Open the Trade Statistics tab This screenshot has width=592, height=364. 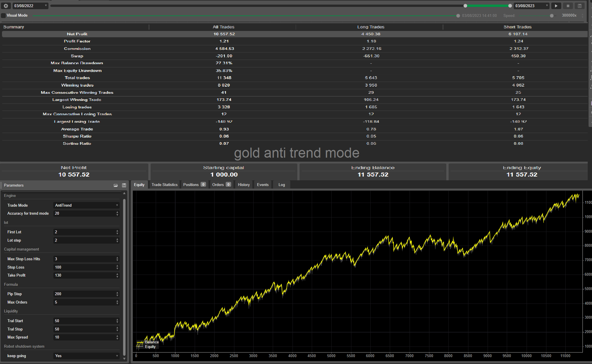click(165, 185)
